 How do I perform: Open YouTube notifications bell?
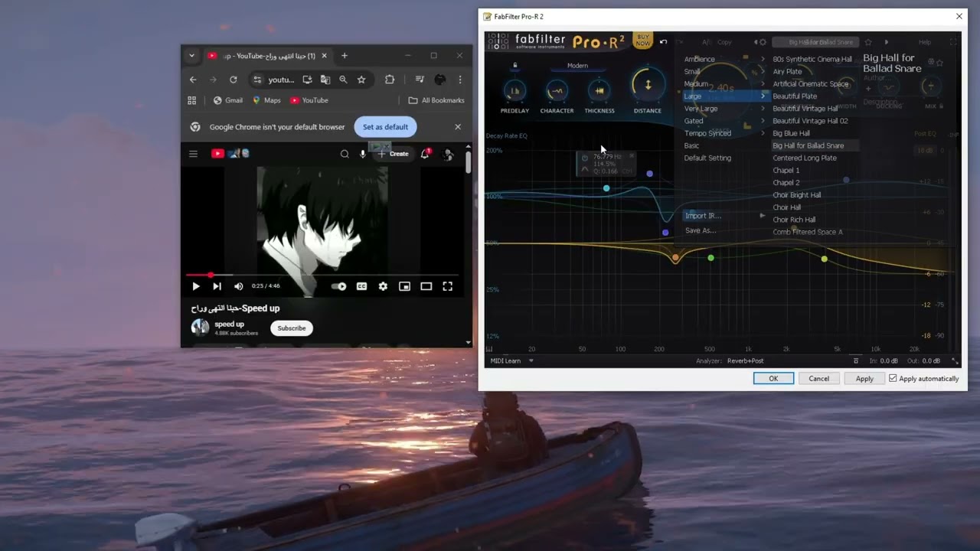pos(426,154)
